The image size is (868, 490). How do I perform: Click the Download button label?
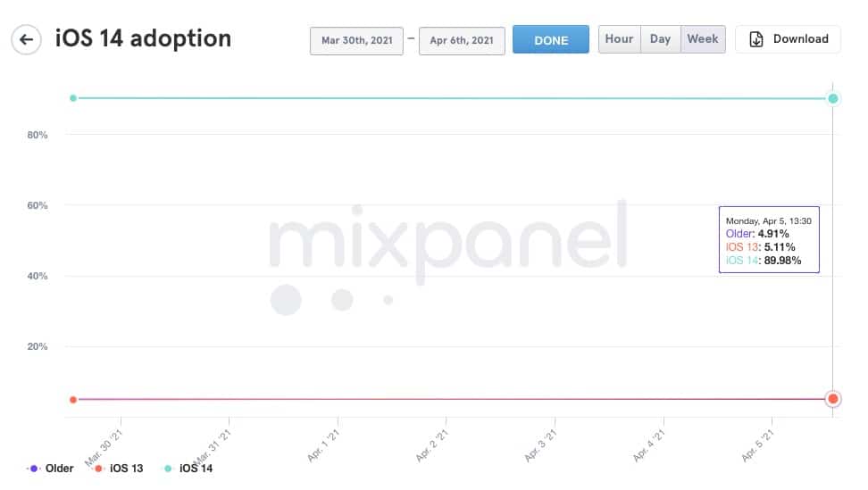[800, 39]
